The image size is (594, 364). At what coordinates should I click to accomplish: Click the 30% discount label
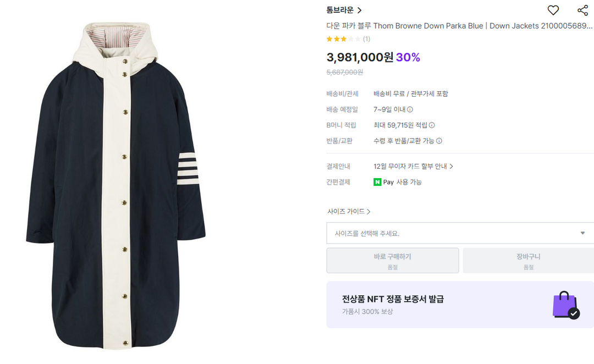(x=408, y=57)
